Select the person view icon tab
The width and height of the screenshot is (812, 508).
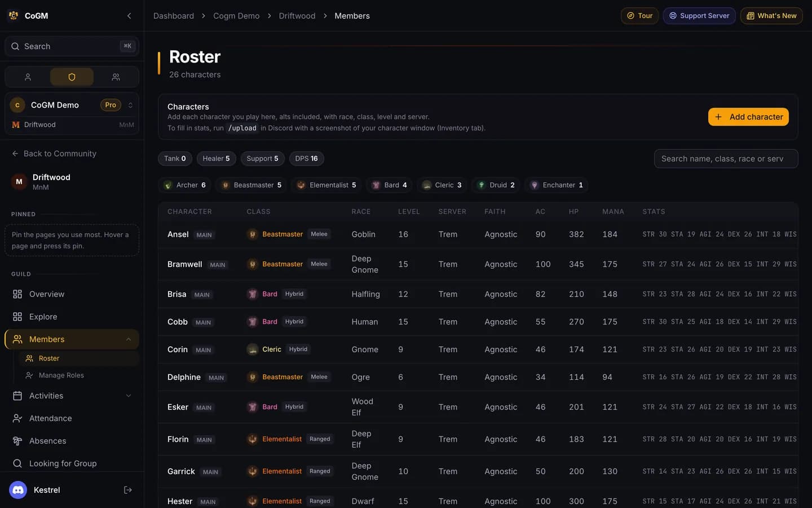coord(28,77)
